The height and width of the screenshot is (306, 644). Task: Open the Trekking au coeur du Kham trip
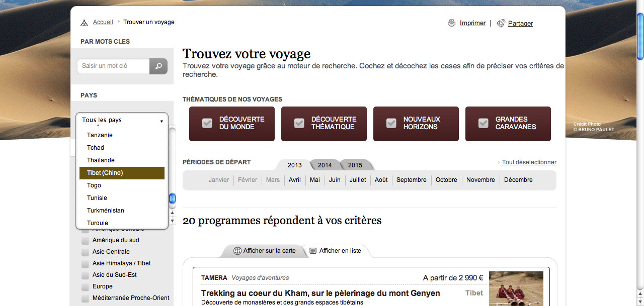(x=320, y=293)
